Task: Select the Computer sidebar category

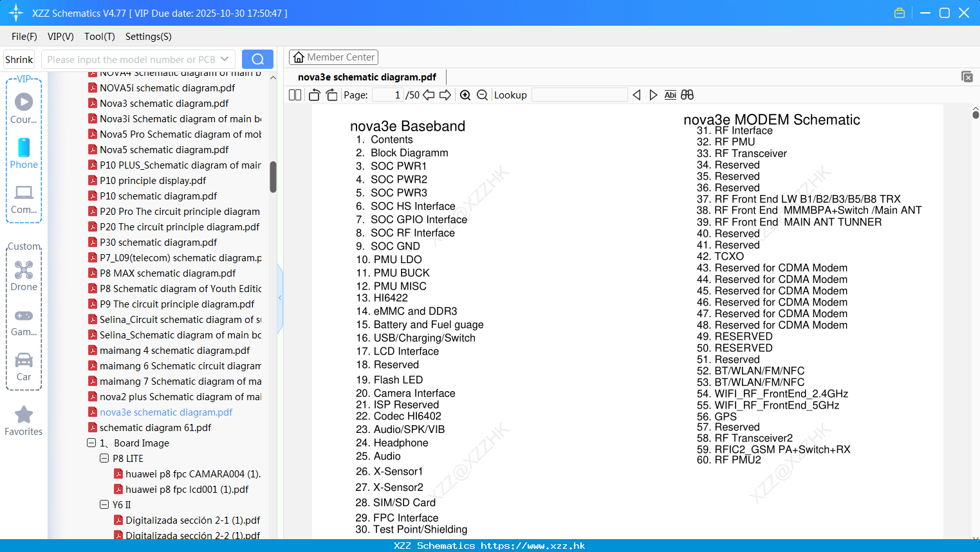Action: tap(24, 199)
